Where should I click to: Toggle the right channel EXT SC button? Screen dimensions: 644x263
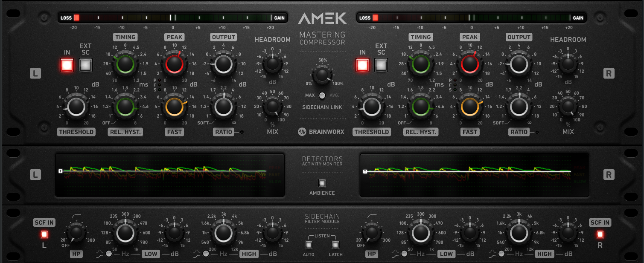pos(381,65)
